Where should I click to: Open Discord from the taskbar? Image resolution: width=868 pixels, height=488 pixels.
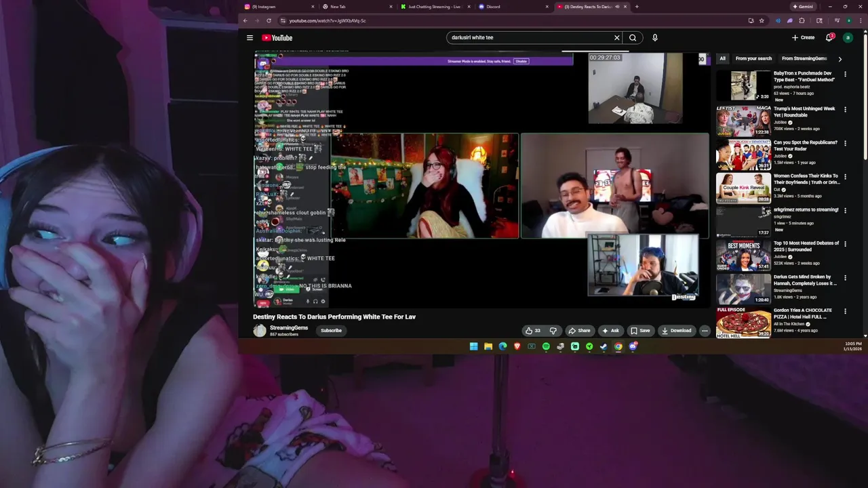click(633, 346)
